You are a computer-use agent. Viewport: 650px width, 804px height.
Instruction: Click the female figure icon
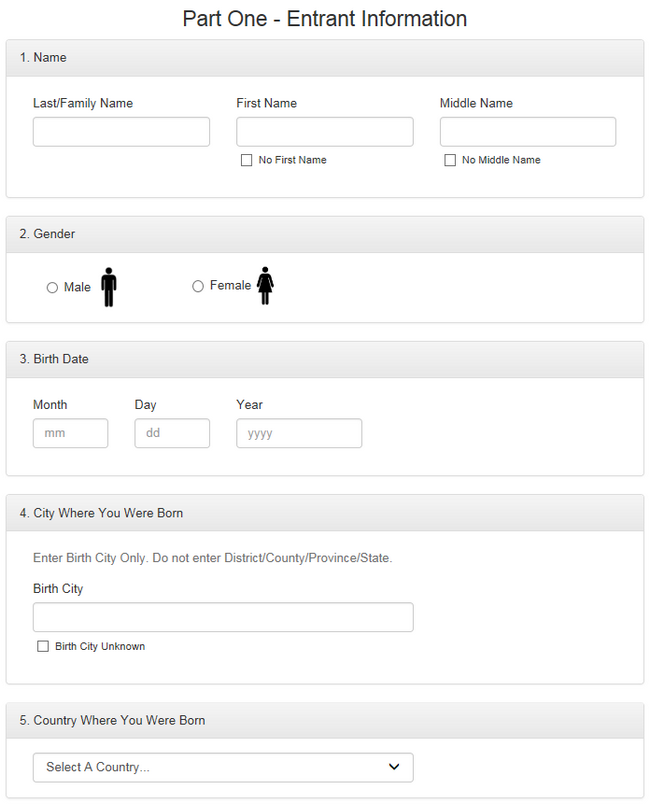[265, 286]
